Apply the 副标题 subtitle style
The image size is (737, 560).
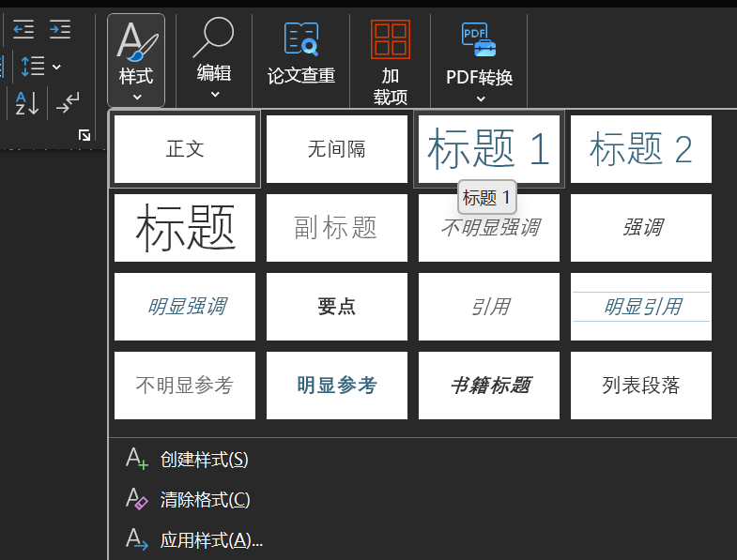click(337, 228)
